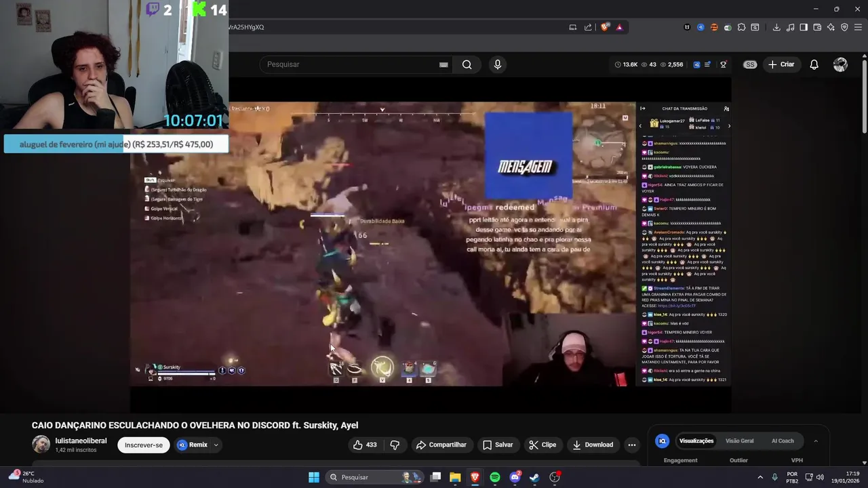Screen dimensions: 868x488
Task: Open the media playlist music-note icon
Action: click(x=790, y=27)
